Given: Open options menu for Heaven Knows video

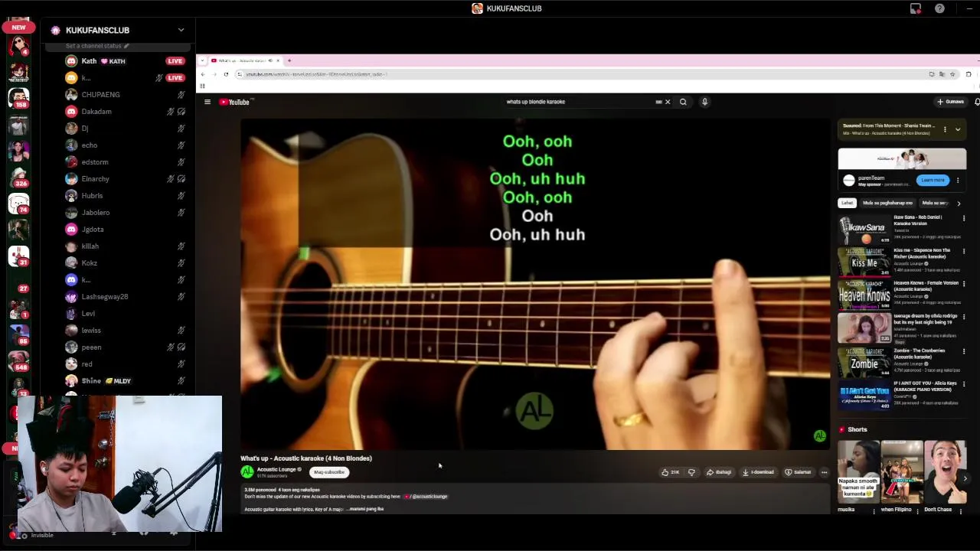Looking at the screenshot, I should point(964,284).
